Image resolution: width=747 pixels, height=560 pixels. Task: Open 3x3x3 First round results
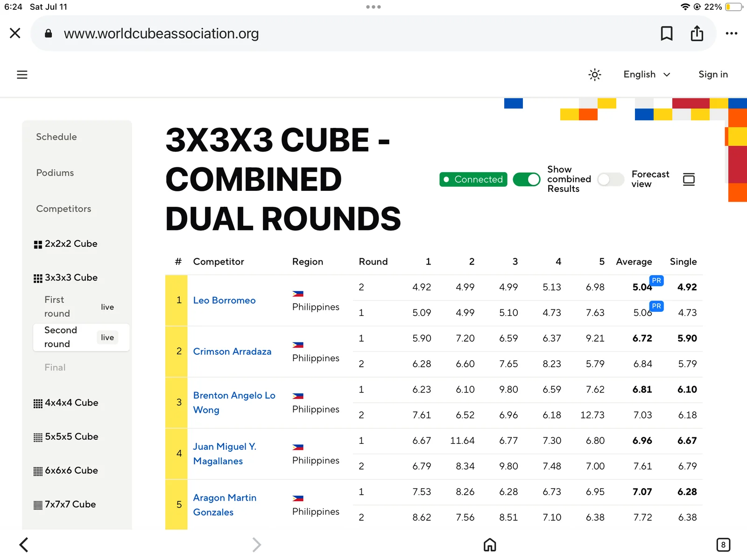81,307
